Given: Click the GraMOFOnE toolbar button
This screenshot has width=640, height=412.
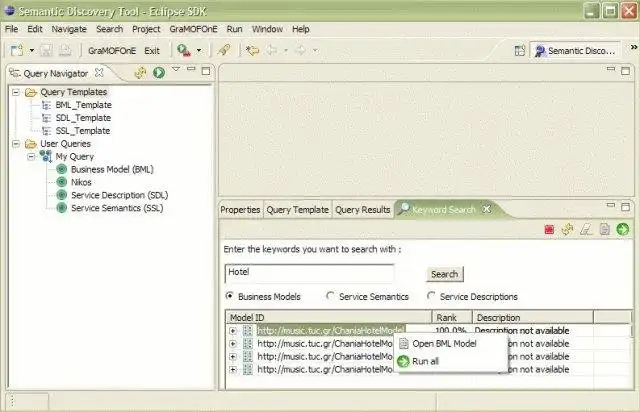Looking at the screenshot, I should point(112,51).
